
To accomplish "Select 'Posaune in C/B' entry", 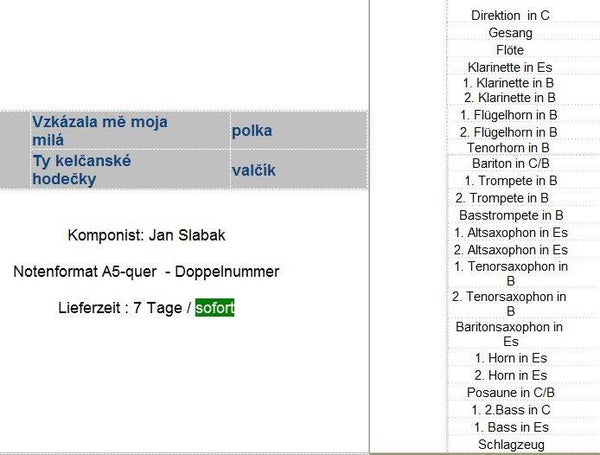I will click(x=510, y=392).
